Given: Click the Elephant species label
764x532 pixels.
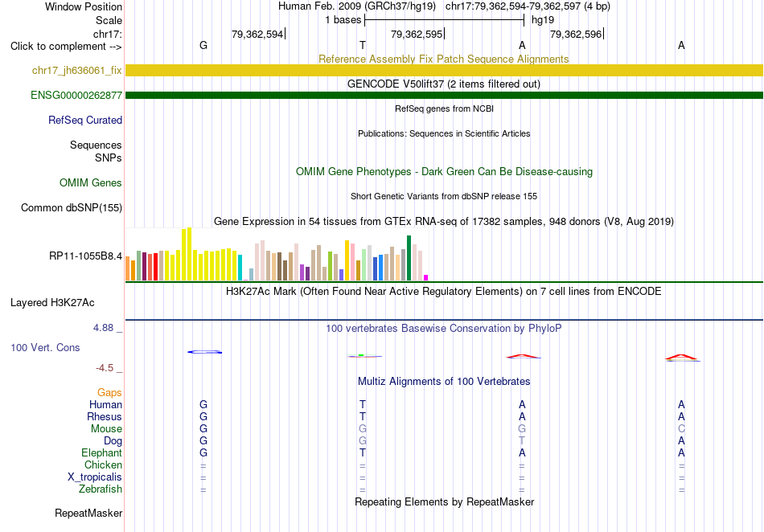Looking at the screenshot, I should point(102,452).
